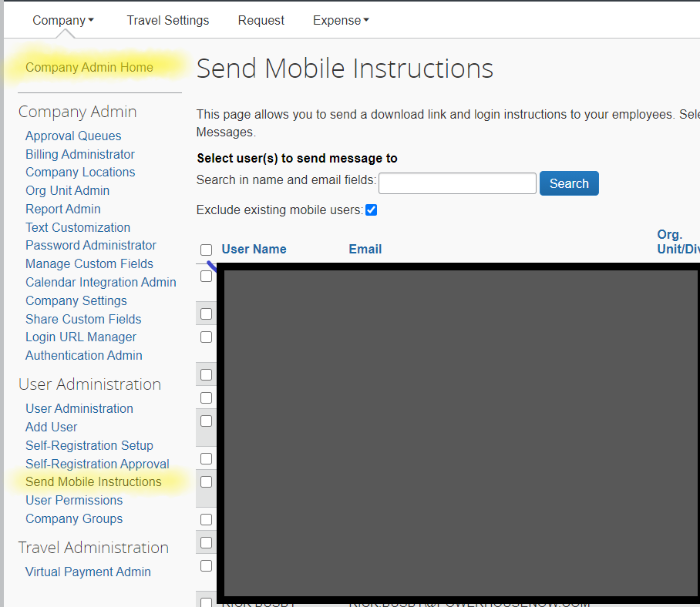Open Company Admin Home link
The width and height of the screenshot is (700, 607).
tap(89, 67)
